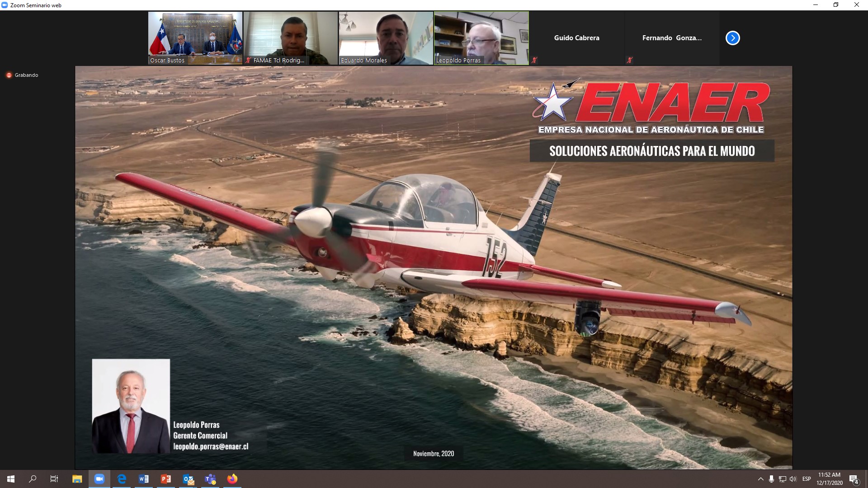Switch ESP keyboard language indicator
Image resolution: width=868 pixels, height=488 pixels.
pos(807,479)
